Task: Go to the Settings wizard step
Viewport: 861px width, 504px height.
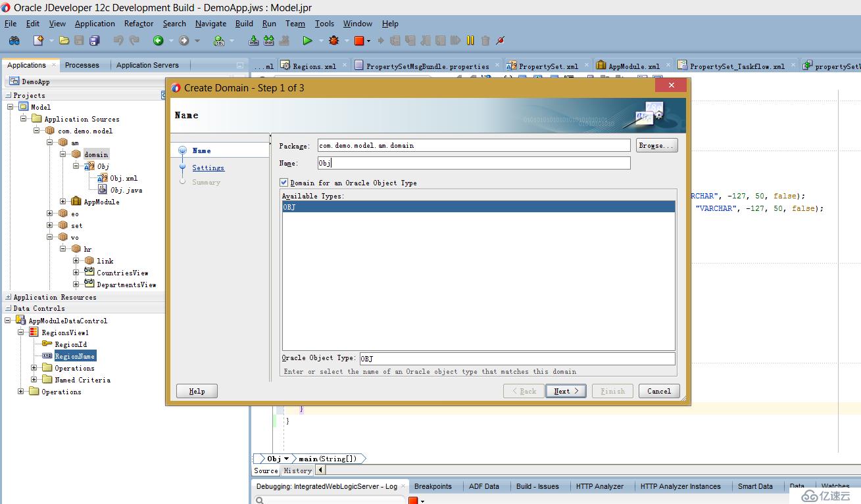Action: [x=208, y=168]
